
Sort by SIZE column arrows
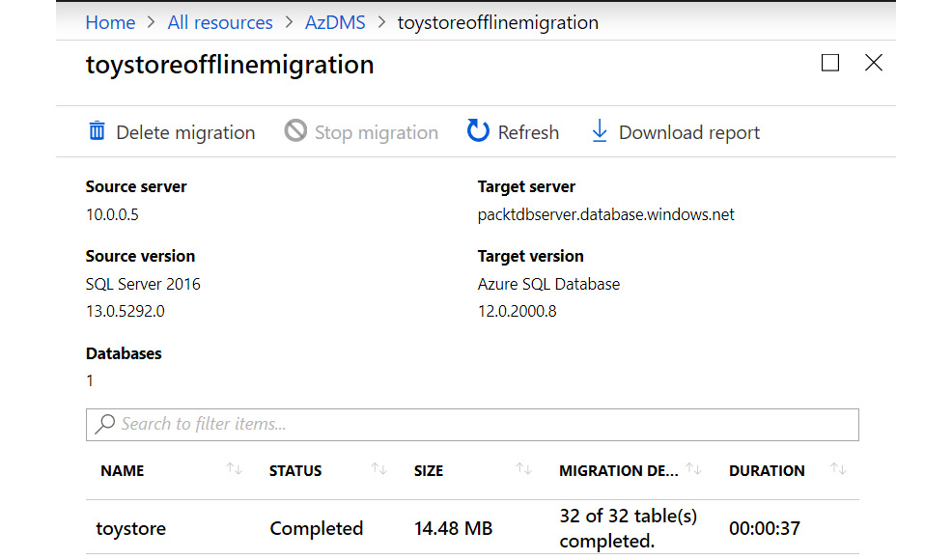coord(523,469)
